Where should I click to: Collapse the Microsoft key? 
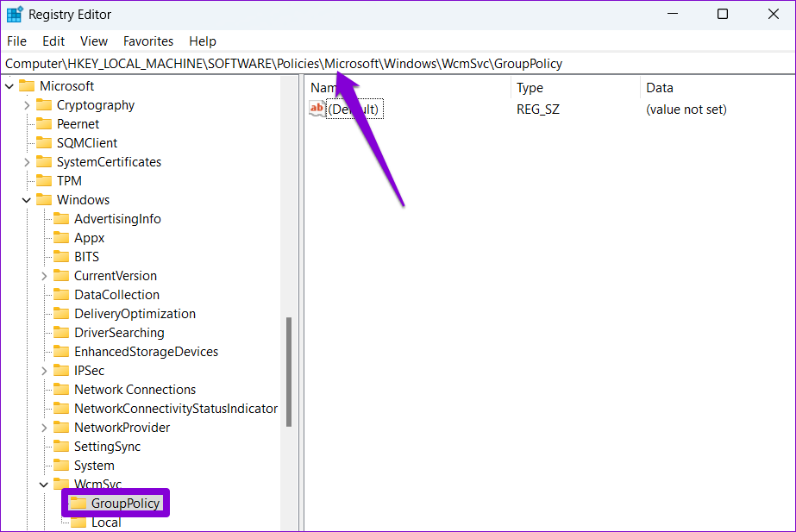[x=9, y=86]
